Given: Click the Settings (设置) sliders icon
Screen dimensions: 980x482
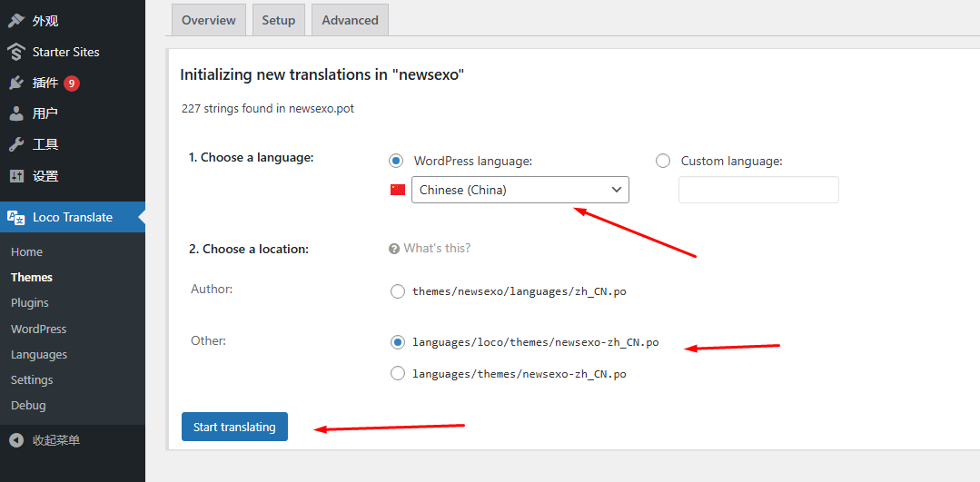Looking at the screenshot, I should [16, 176].
